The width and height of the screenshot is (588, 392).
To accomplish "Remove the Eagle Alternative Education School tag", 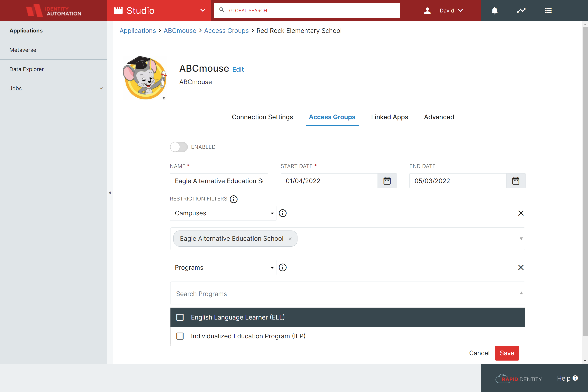I will 290,239.
